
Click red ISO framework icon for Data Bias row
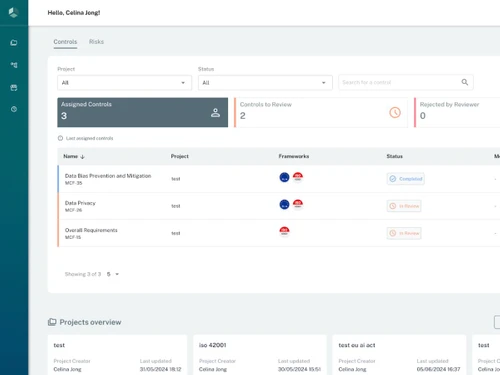click(298, 177)
